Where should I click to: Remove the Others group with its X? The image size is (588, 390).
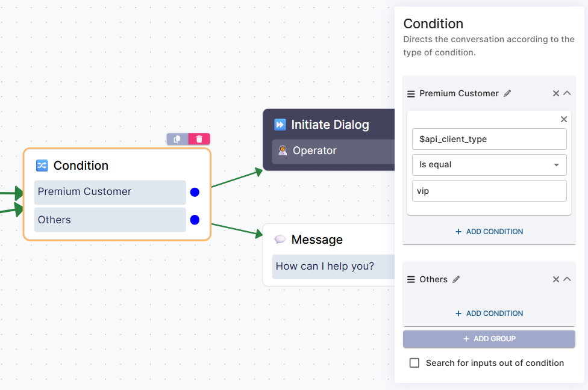pyautogui.click(x=556, y=279)
